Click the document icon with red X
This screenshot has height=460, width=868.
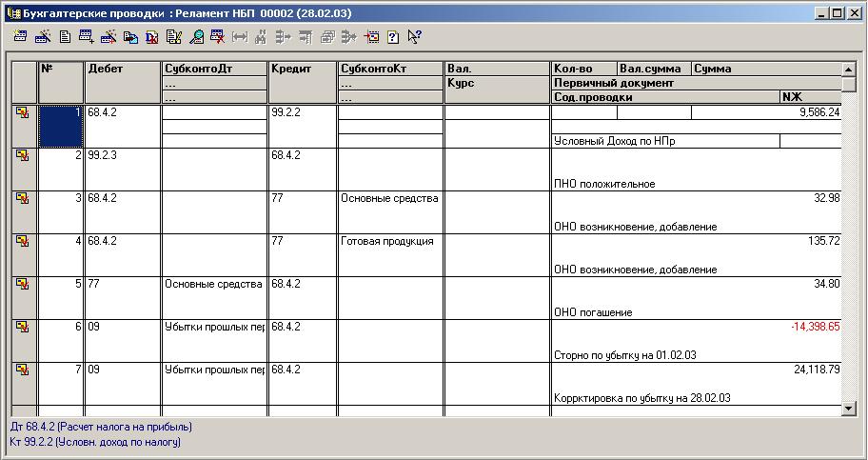point(151,37)
